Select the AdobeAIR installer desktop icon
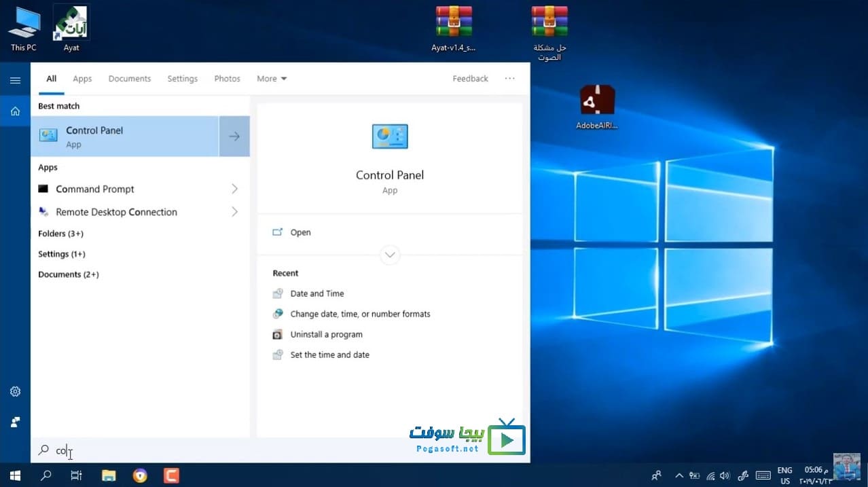Viewport: 868px width, 487px height. [x=597, y=107]
